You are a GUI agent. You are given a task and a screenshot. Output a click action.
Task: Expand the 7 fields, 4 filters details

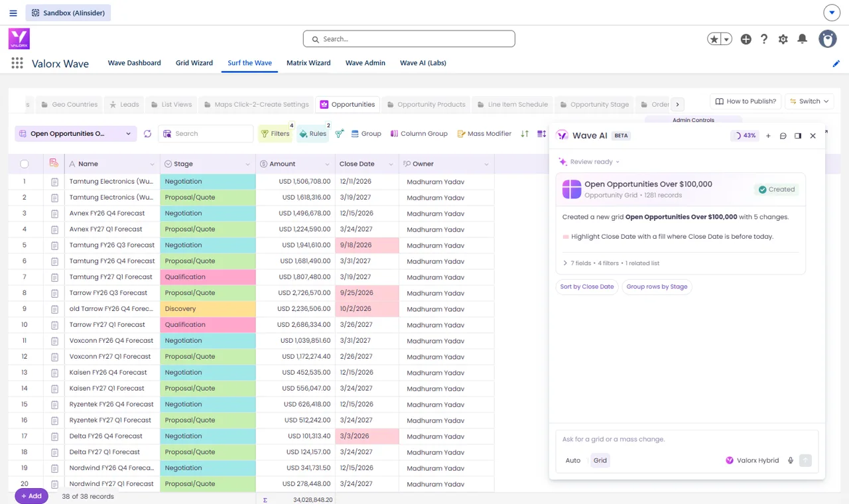[611, 263]
